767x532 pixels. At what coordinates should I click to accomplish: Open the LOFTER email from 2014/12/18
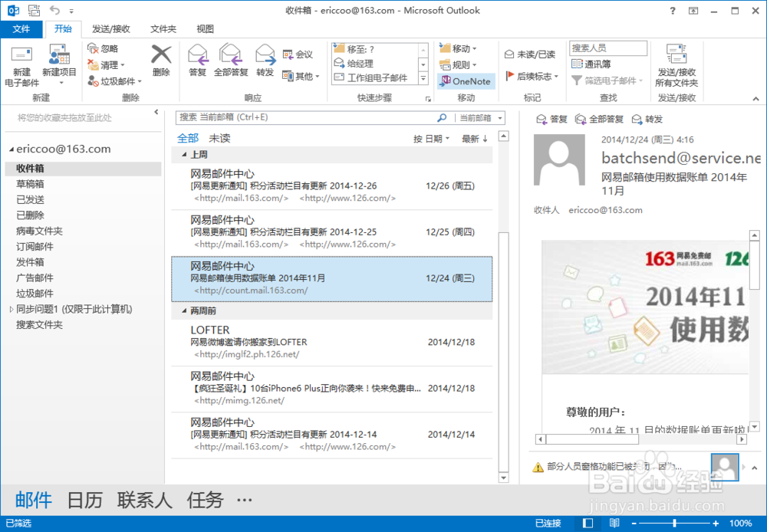click(x=331, y=343)
